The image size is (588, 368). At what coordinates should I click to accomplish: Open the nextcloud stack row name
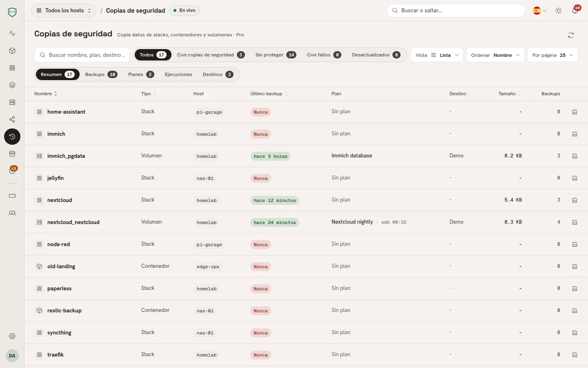pyautogui.click(x=60, y=200)
